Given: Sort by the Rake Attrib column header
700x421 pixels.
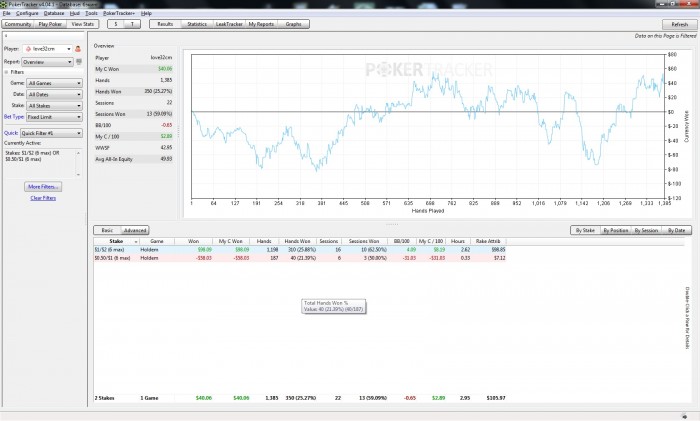Looking at the screenshot, I should pyautogui.click(x=488, y=241).
